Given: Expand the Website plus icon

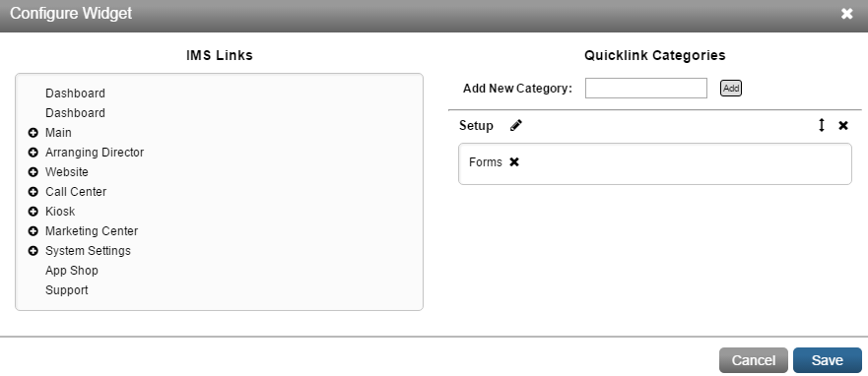Looking at the screenshot, I should (x=33, y=172).
